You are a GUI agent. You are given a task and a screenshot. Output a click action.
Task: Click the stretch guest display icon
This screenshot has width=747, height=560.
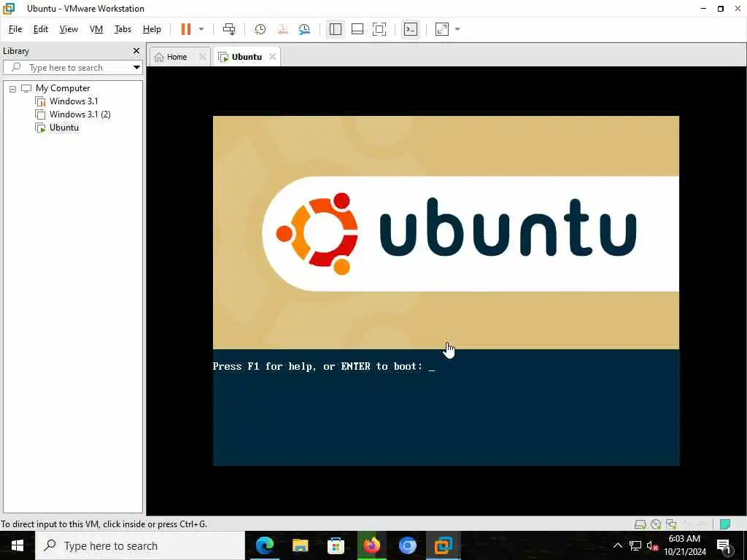click(x=442, y=29)
